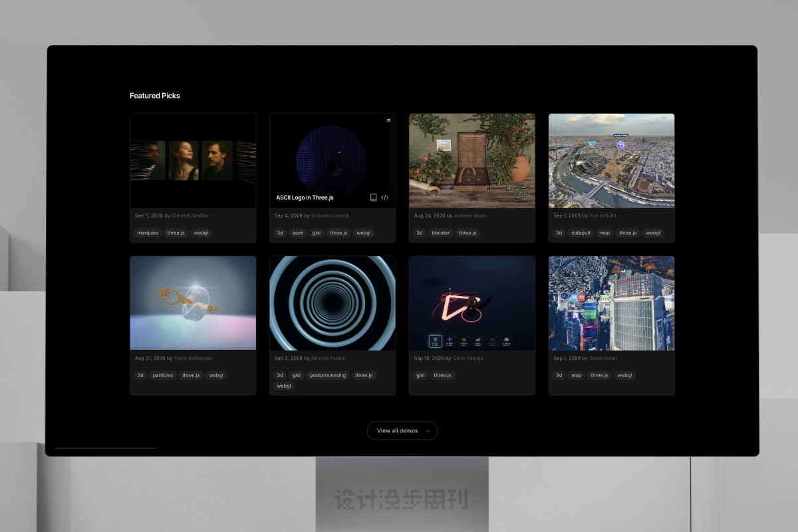Open the external link arrow on ASCII Logo card
The width and height of the screenshot is (798, 532).
388,121
